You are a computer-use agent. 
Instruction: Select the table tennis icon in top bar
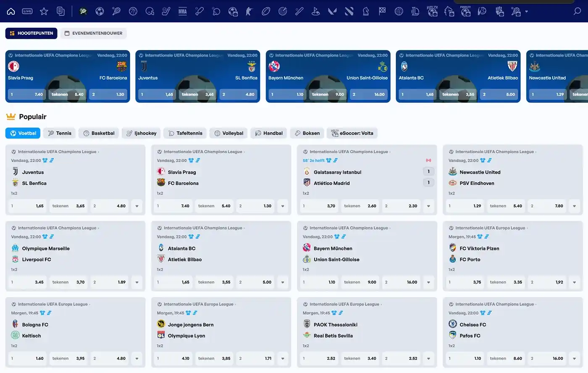[216, 11]
